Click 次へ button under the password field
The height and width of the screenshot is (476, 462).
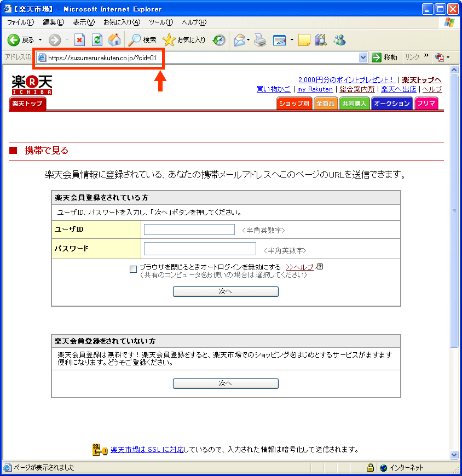coord(226,291)
